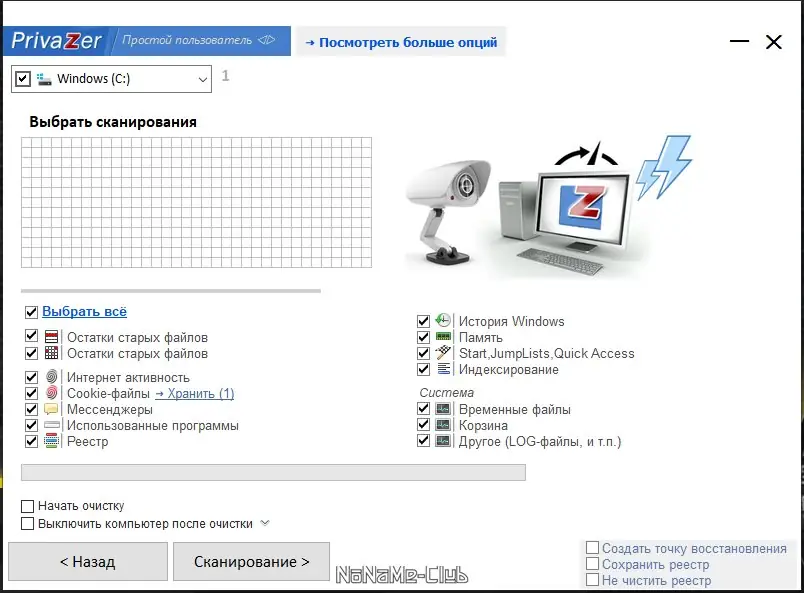The width and height of the screenshot is (804, 593).
Task: Click the Start, JumpLists, Quick Access icon
Action: click(443, 352)
